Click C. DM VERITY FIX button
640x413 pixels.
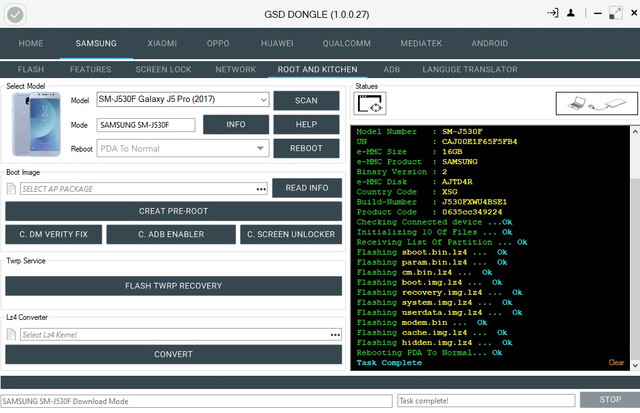pyautogui.click(x=53, y=234)
